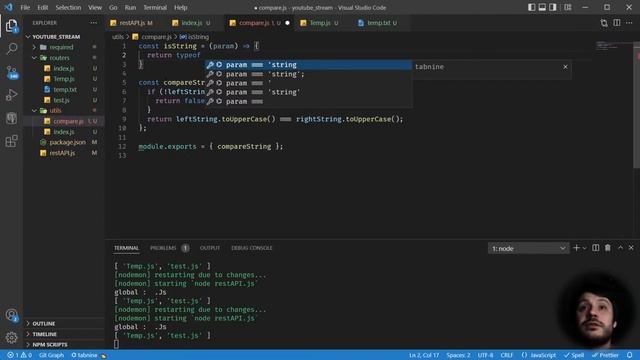Image resolution: width=640 pixels, height=360 pixels.
Task: Open the '1: node' terminal selector
Action: (529, 248)
